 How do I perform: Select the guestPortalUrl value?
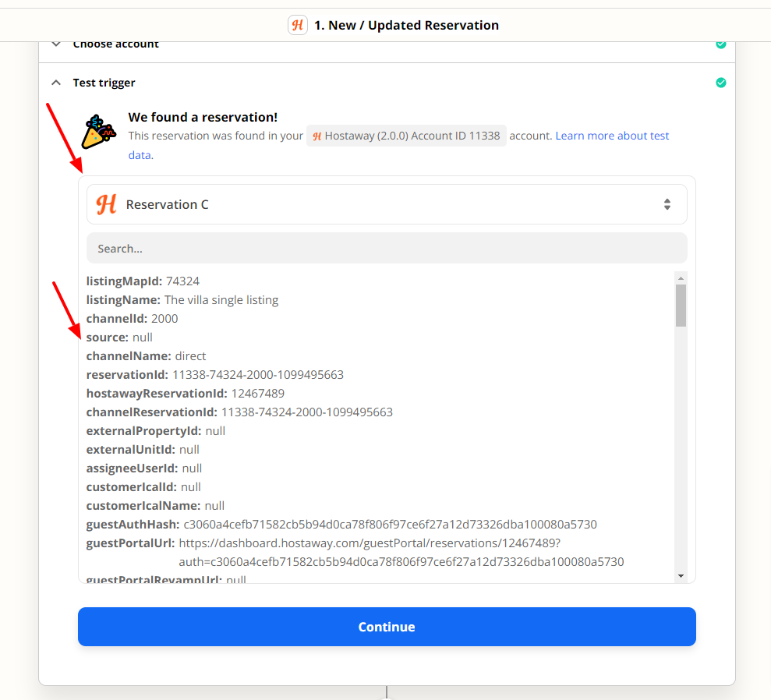[401, 553]
